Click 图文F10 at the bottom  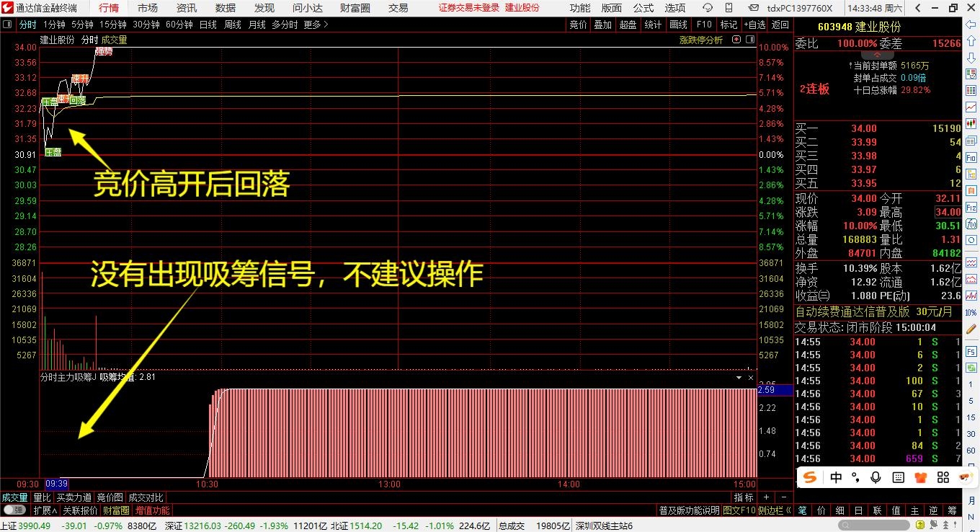coord(739,510)
